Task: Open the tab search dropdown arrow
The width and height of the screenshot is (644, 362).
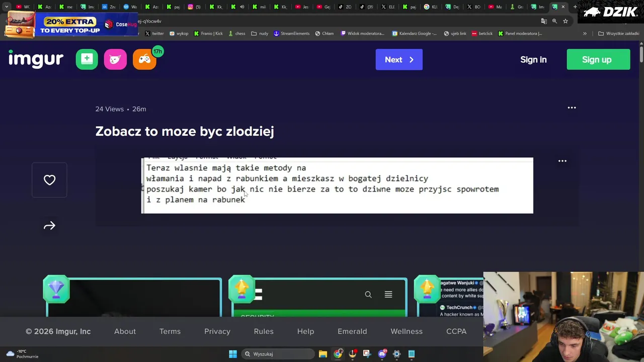Action: pos(6,7)
